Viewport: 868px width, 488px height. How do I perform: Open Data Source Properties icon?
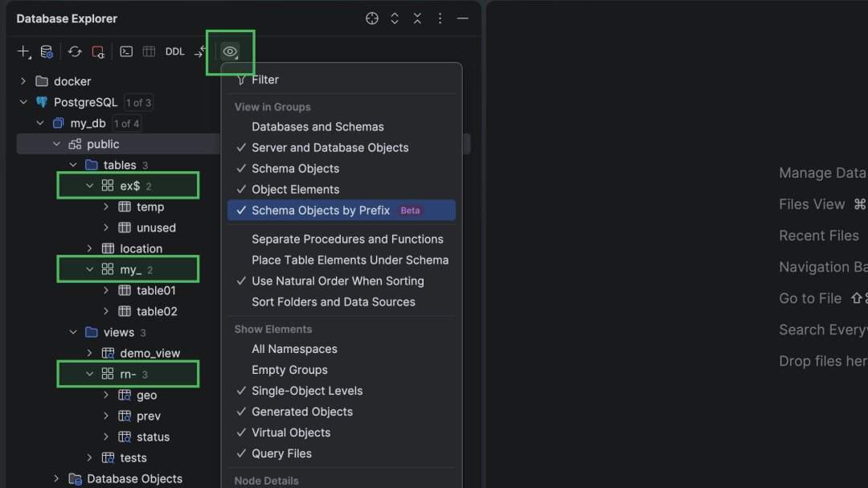point(47,51)
